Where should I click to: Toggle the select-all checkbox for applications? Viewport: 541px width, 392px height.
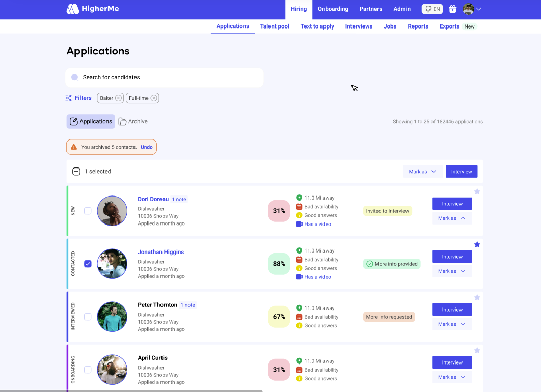coord(76,172)
